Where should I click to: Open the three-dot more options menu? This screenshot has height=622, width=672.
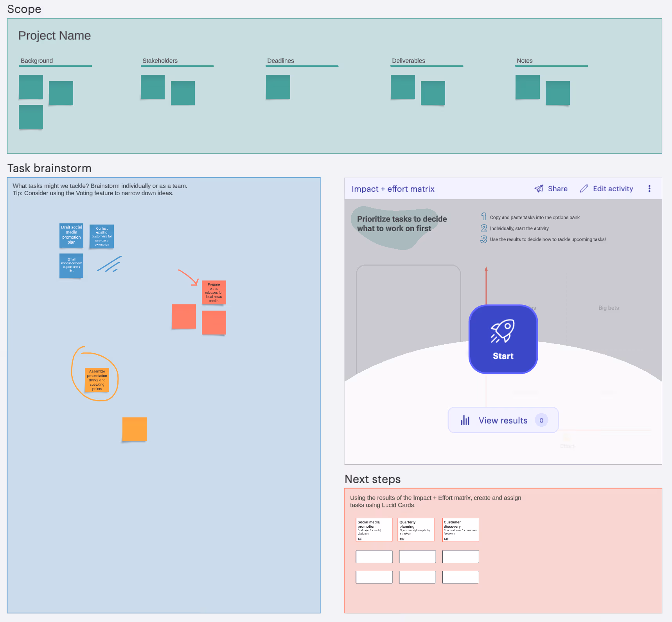[649, 189]
